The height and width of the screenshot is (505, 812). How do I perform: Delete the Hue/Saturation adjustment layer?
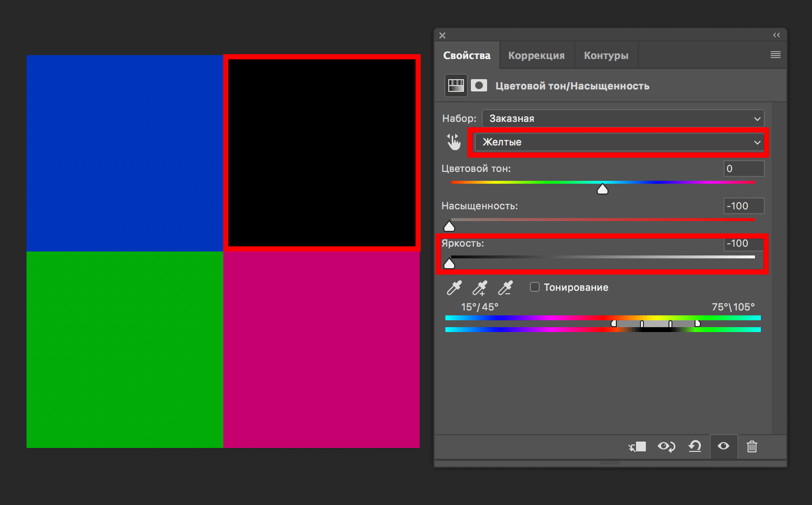(x=752, y=447)
